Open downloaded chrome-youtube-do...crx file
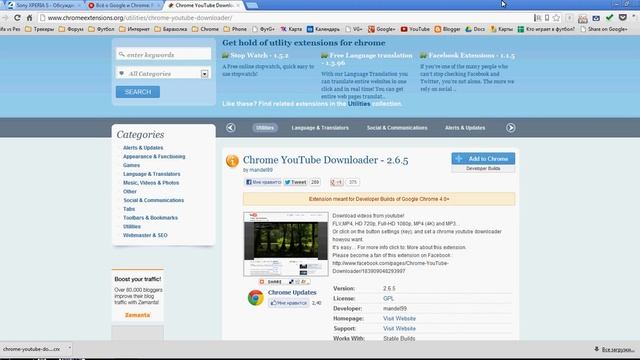Viewport: 640px width, 360px height. [x=31, y=349]
